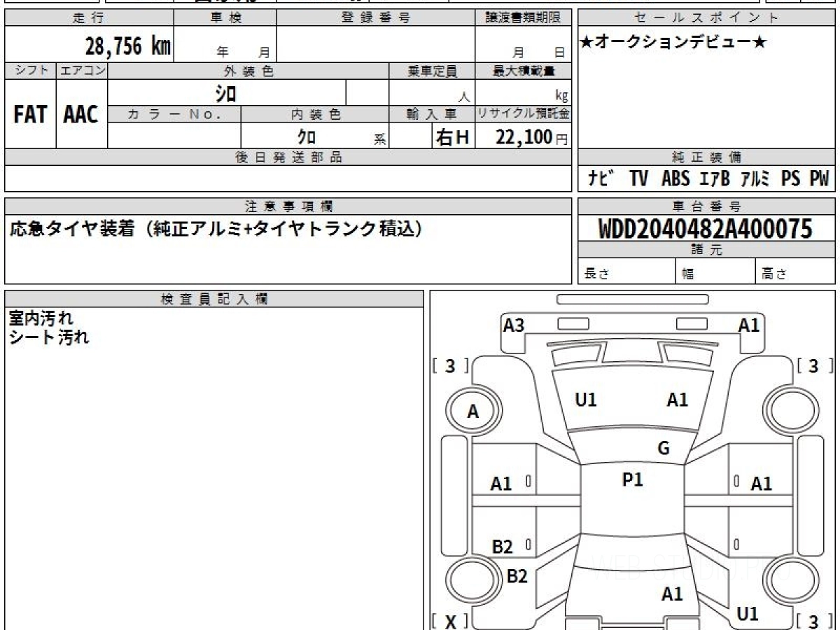Click the U1 mark near the rear corner
The width and height of the screenshot is (840, 630).
coord(748,614)
